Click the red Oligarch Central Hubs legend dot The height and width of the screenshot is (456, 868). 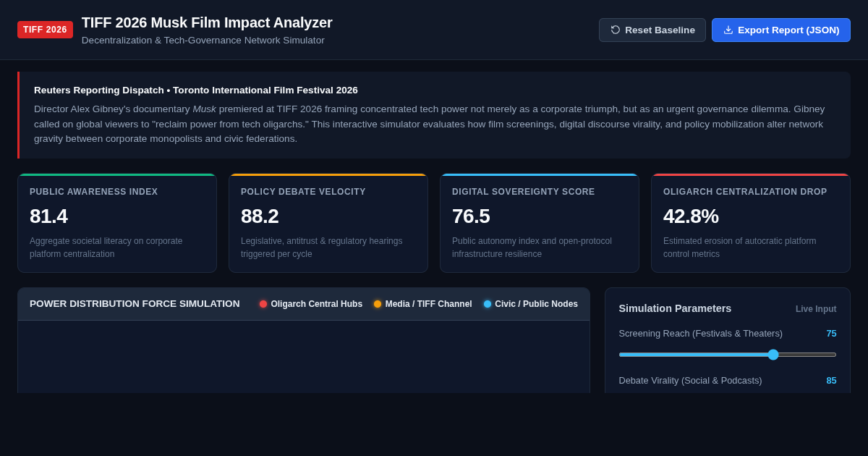click(x=263, y=304)
